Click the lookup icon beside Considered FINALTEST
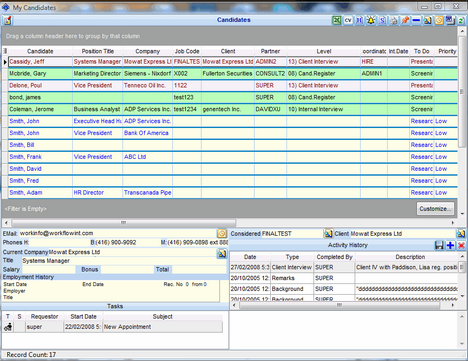The image size is (468, 361). (x=328, y=234)
